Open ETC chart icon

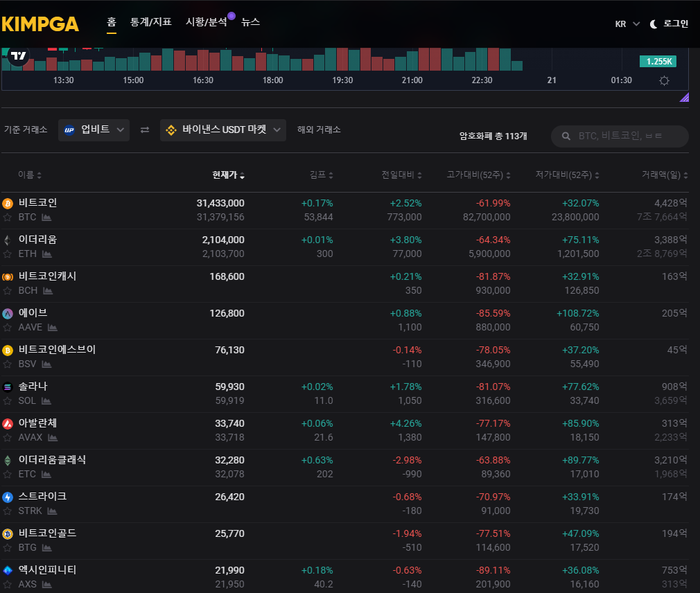[x=46, y=475]
